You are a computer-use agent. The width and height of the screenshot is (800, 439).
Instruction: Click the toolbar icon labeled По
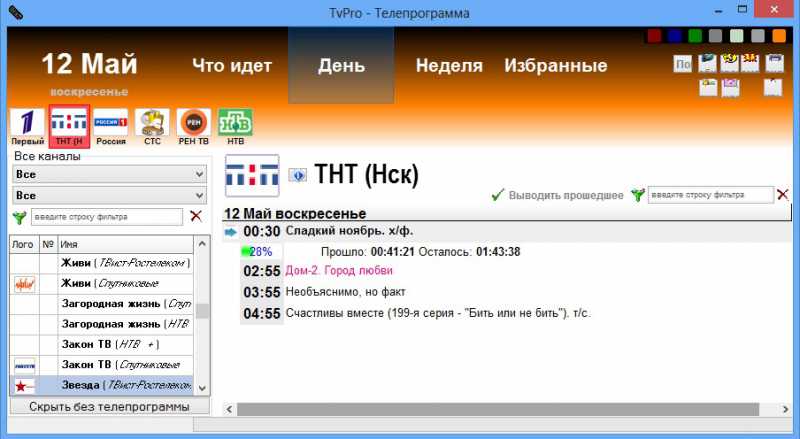click(x=683, y=64)
